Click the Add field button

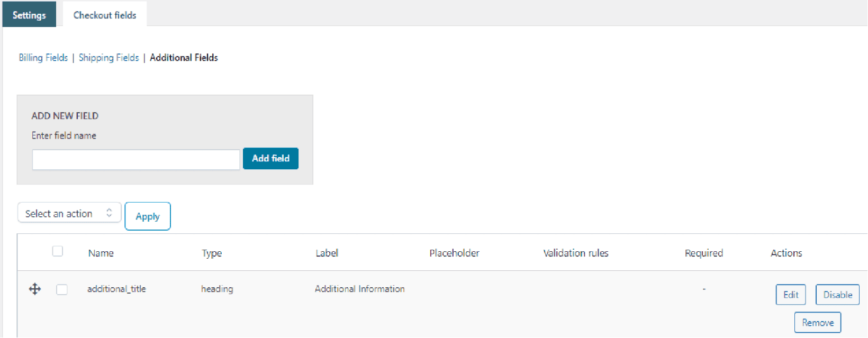(x=270, y=158)
